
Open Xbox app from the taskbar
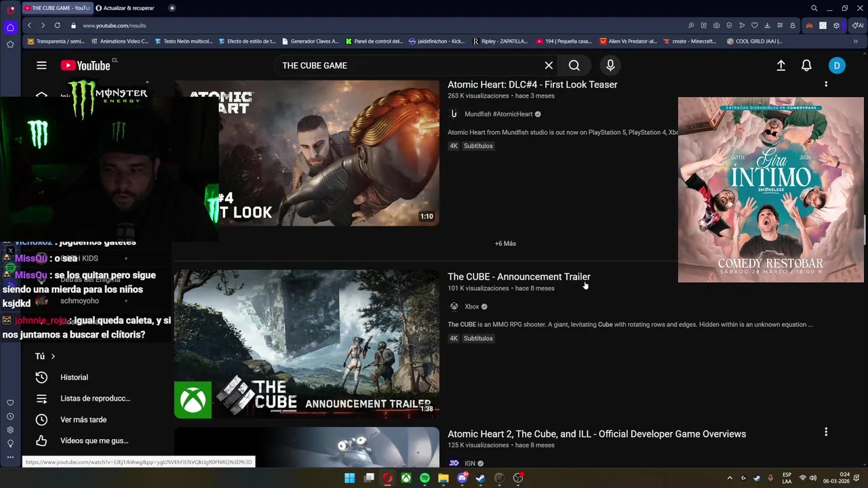pyautogui.click(x=406, y=478)
